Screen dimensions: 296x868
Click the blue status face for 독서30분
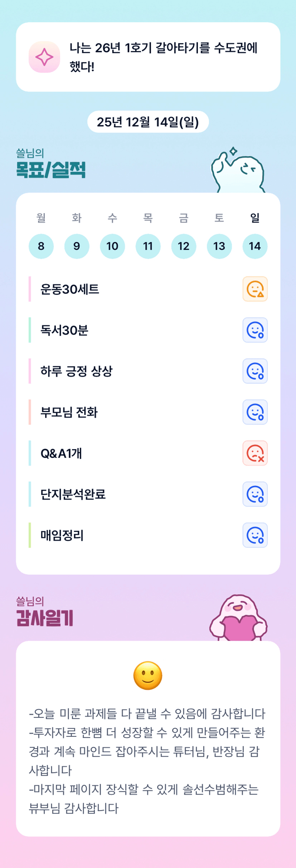tap(255, 330)
